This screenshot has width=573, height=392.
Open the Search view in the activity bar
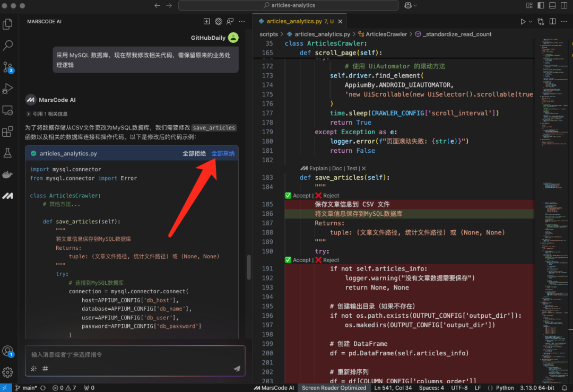point(7,45)
